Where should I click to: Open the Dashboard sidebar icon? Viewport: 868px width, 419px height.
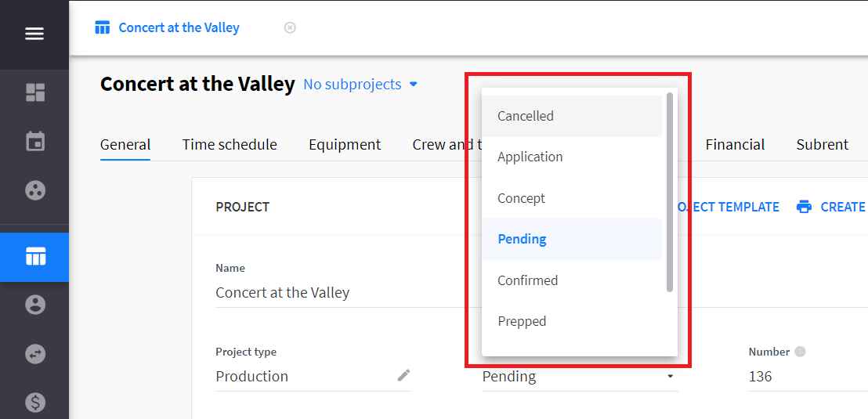coord(35,92)
